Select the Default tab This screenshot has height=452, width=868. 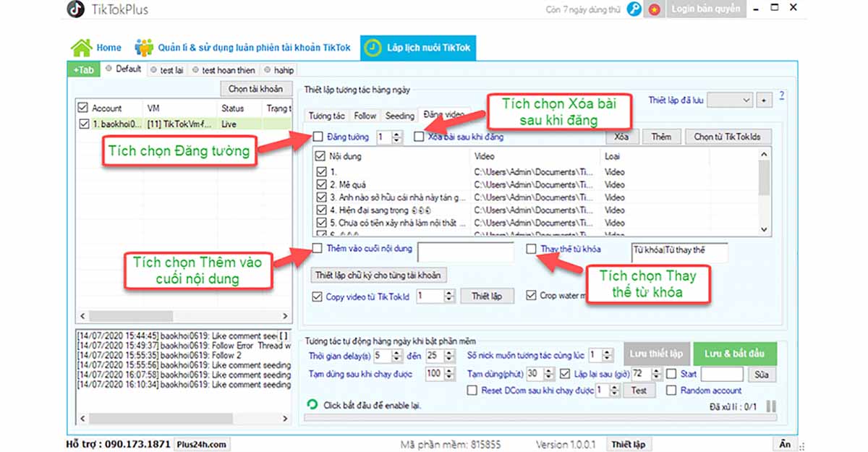123,69
